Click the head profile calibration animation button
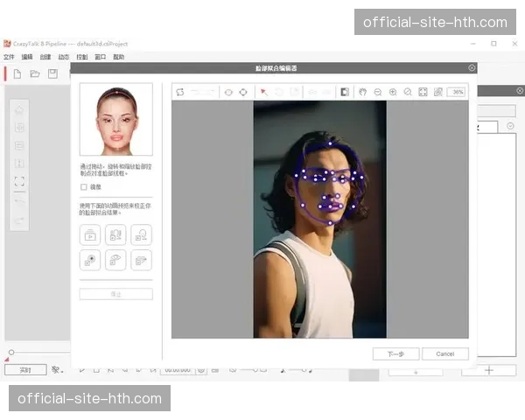 pyautogui.click(x=141, y=234)
